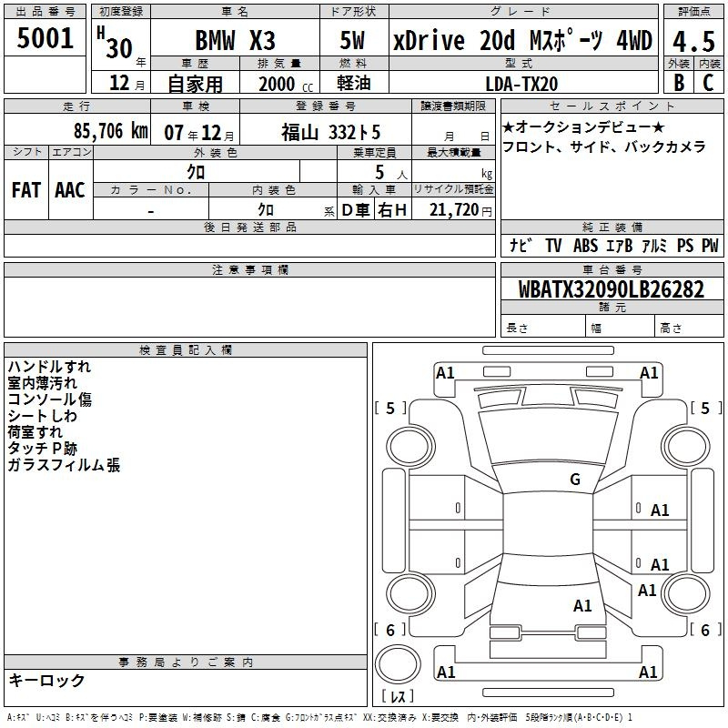Click the spare tire circle above レス
The width and height of the screenshot is (728, 728).
[398, 664]
